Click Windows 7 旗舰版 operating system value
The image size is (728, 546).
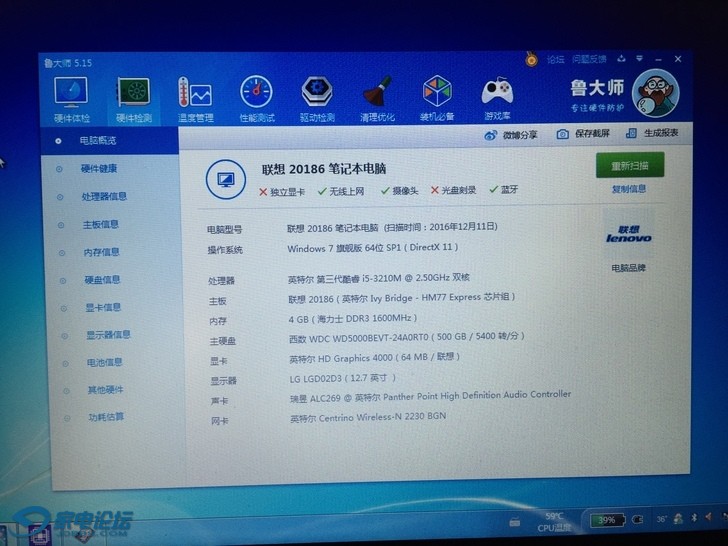tap(373, 248)
